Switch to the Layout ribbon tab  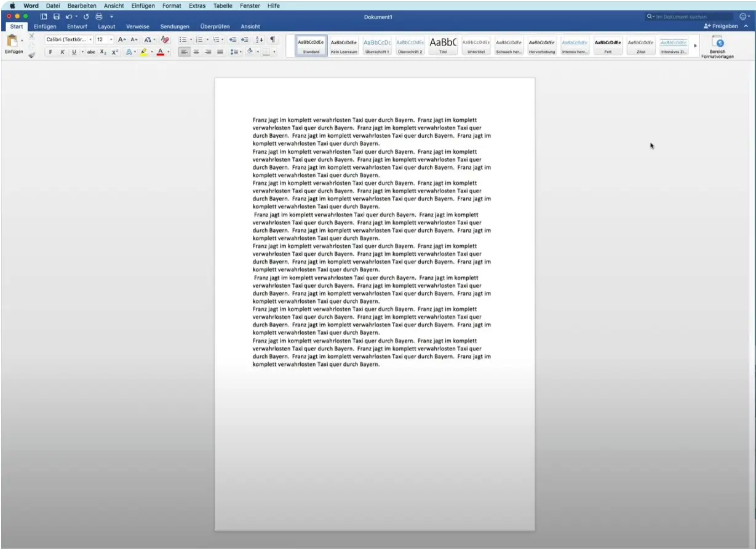click(x=106, y=26)
